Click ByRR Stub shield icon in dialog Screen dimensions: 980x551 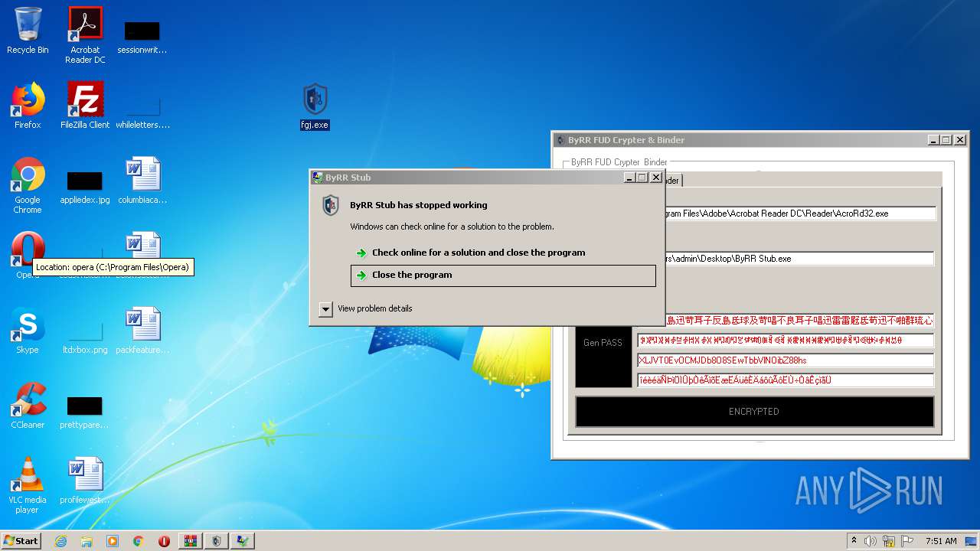(330, 205)
